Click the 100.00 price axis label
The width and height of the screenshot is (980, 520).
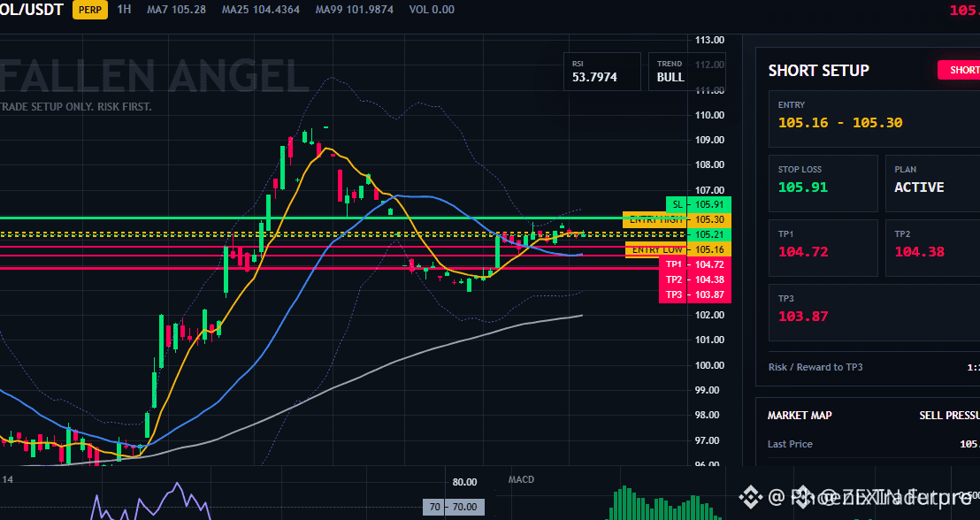pos(709,365)
